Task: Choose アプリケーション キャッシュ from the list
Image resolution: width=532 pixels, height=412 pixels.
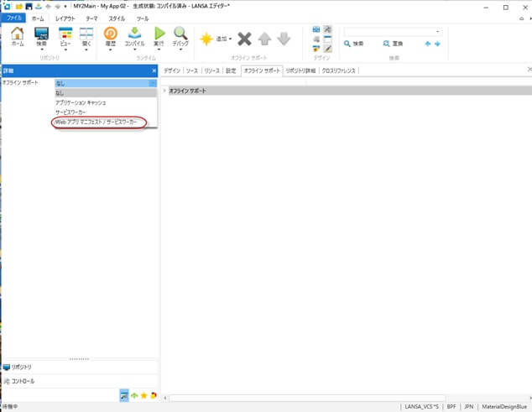Action: point(81,102)
